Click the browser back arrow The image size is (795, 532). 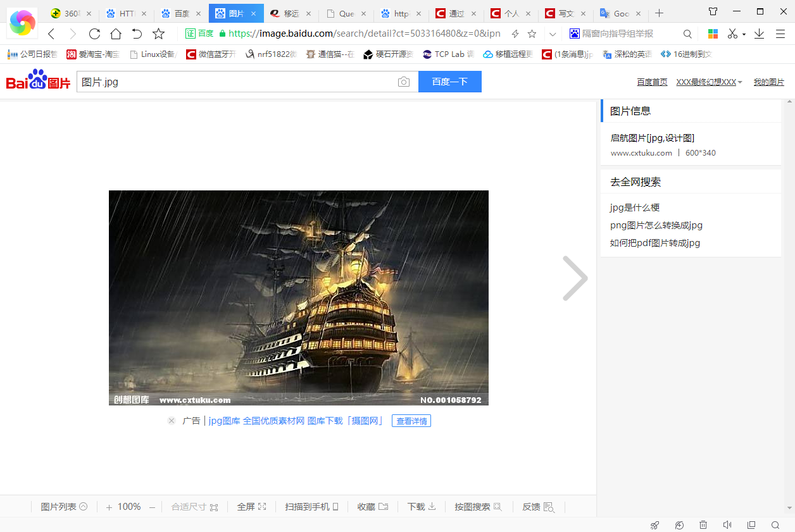[52, 34]
